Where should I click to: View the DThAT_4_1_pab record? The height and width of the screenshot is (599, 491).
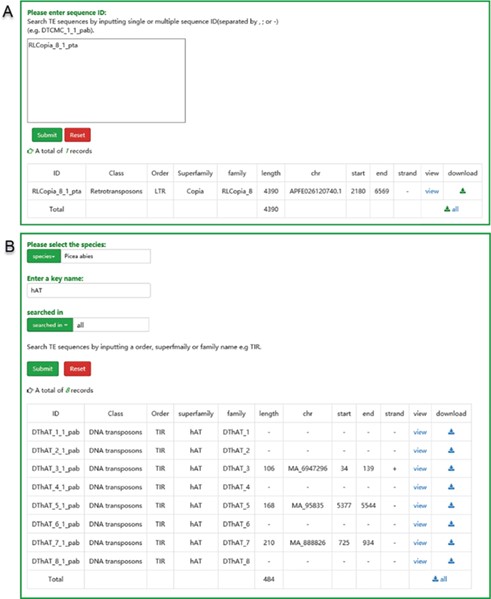420,487
